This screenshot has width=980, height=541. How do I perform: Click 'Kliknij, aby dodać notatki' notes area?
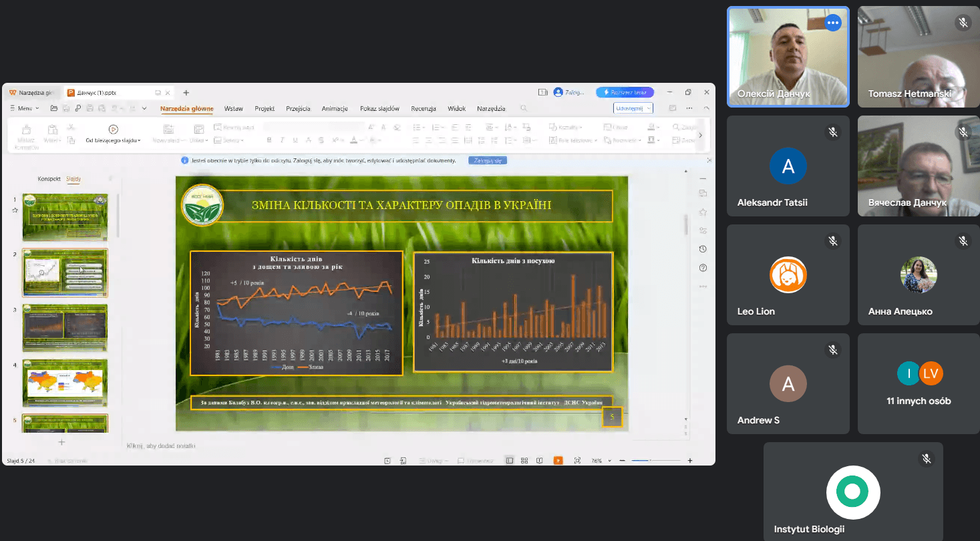(161, 445)
